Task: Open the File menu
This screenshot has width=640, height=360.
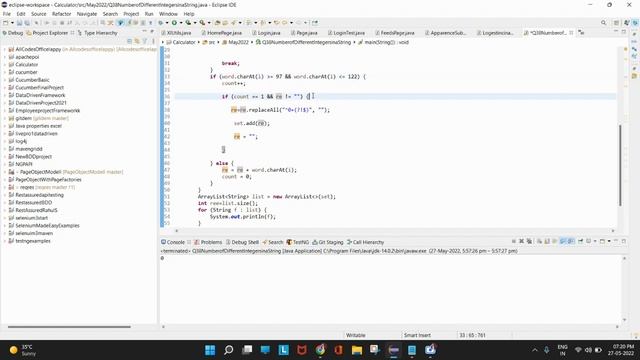Action: point(7,14)
